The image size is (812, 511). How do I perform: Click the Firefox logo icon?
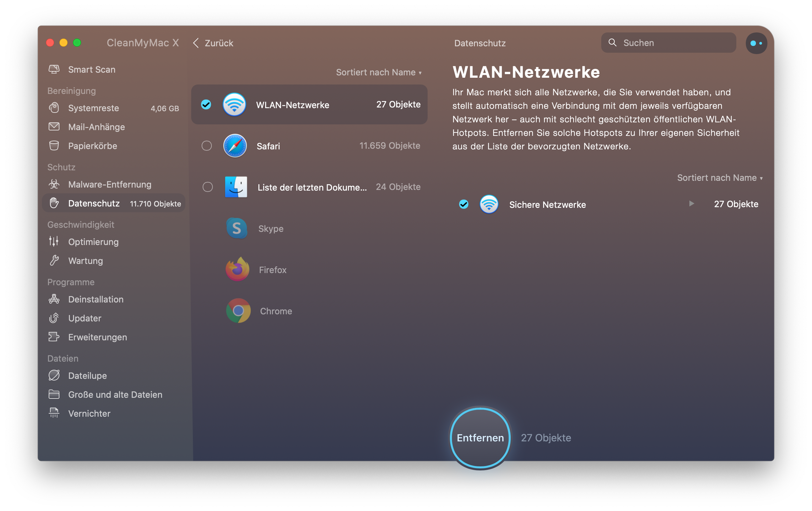237,269
